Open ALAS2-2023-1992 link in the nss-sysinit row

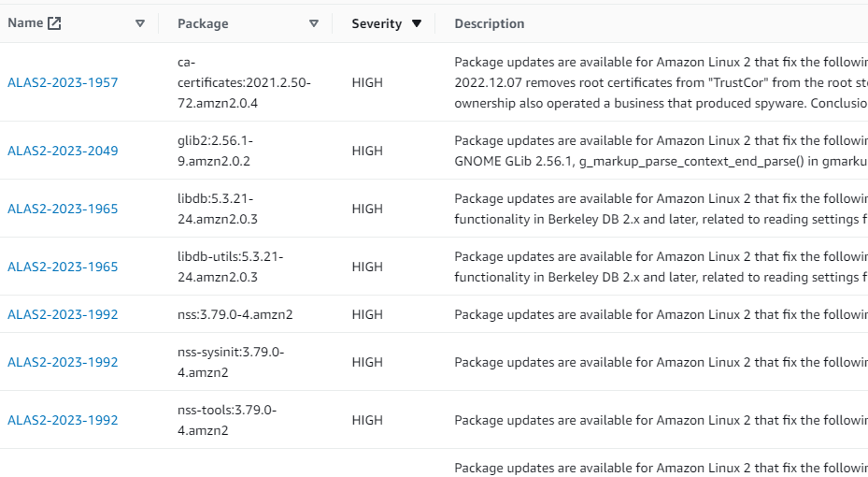63,362
